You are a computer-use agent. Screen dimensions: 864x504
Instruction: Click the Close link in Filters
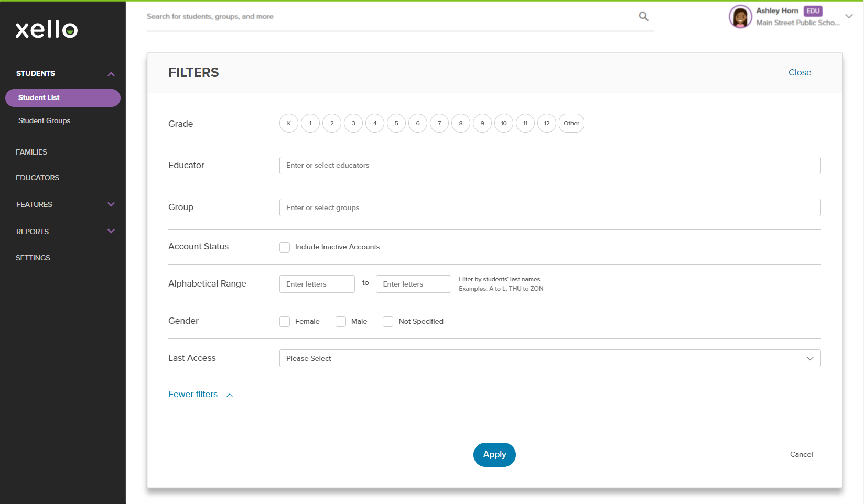point(800,72)
